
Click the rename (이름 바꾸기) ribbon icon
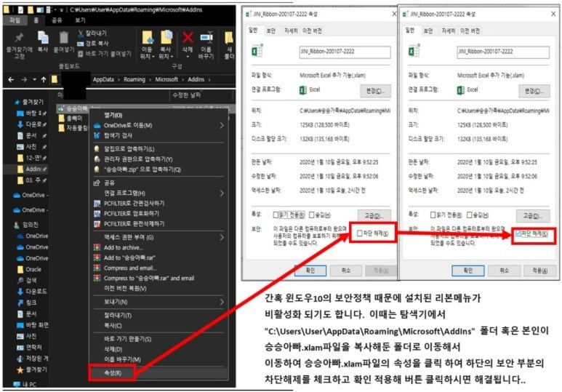tap(206, 38)
